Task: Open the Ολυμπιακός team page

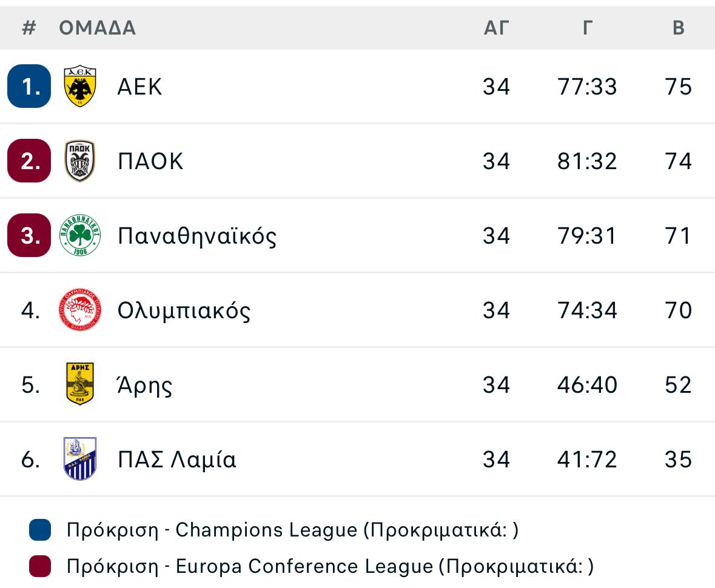Action: 184,310
